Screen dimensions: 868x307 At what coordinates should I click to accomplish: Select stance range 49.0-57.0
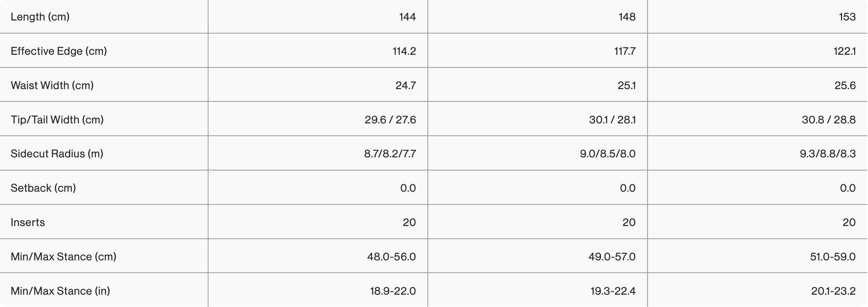click(612, 257)
